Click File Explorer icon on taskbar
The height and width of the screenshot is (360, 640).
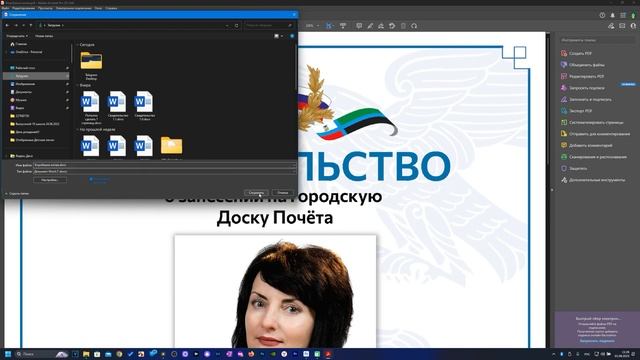tap(86, 354)
